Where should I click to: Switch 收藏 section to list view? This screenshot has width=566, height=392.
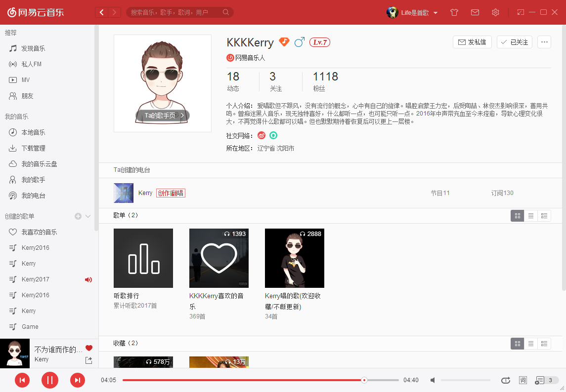click(530, 344)
